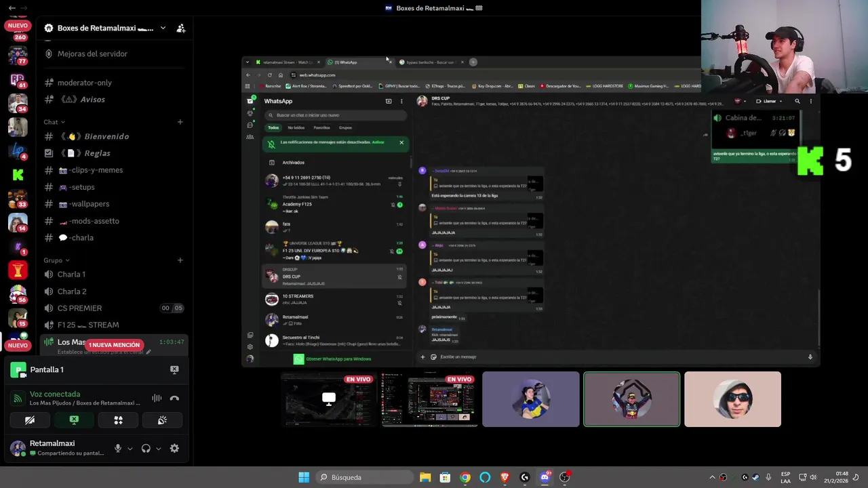This screenshot has height=488, width=868.
Task: Open the green K server icon
Action: pos(18,175)
